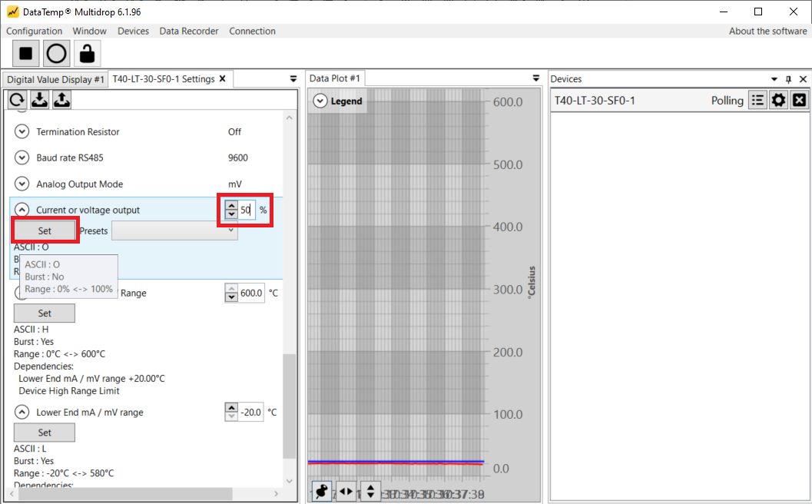
Task: Click the Polling status text
Action: 727,101
